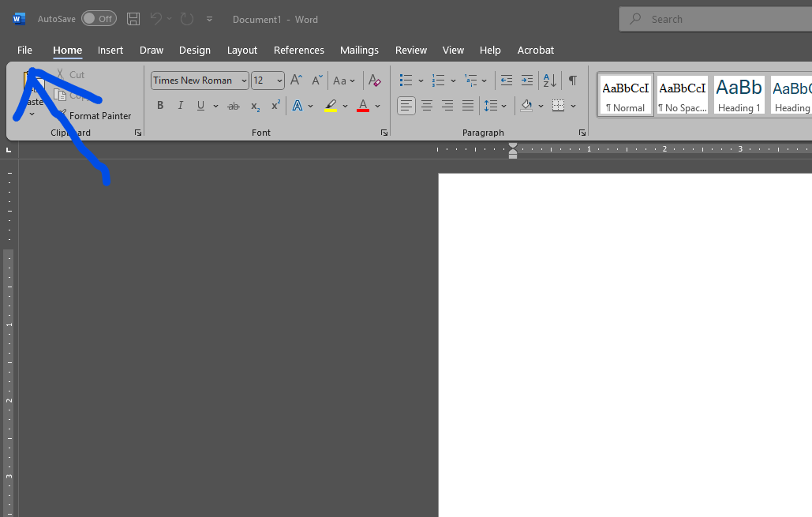Toggle Subscript formatting
The width and height of the screenshot is (812, 517).
coord(256,107)
